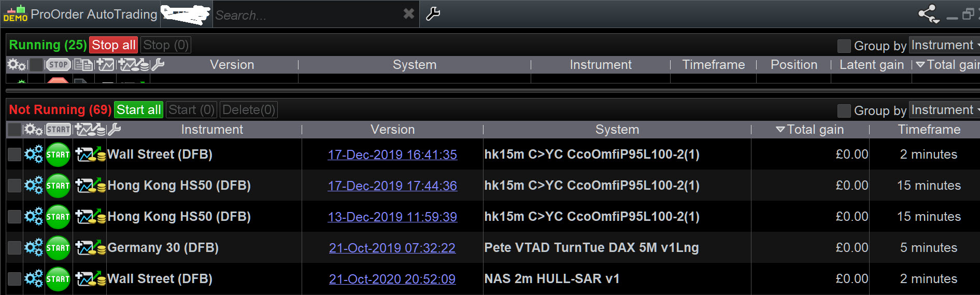Open gear settings for Germany 30 row

pos(34,248)
